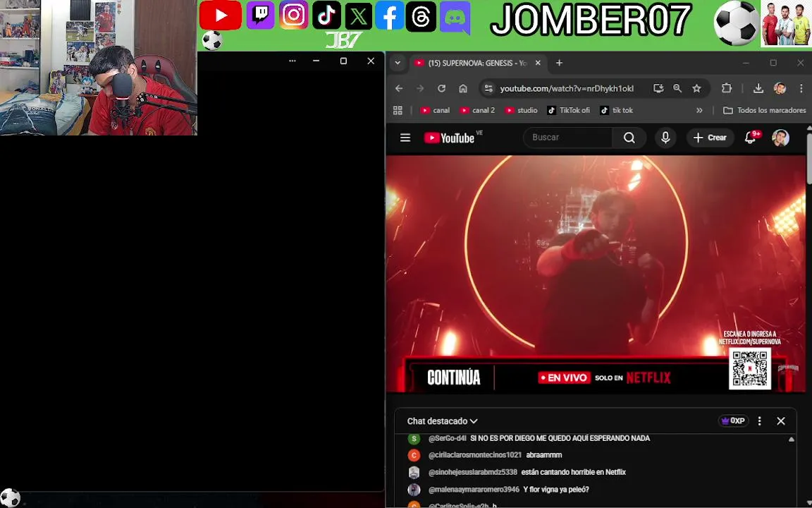The width and height of the screenshot is (812, 508).
Task: Go forward in the Chrome browser
Action: click(420, 89)
